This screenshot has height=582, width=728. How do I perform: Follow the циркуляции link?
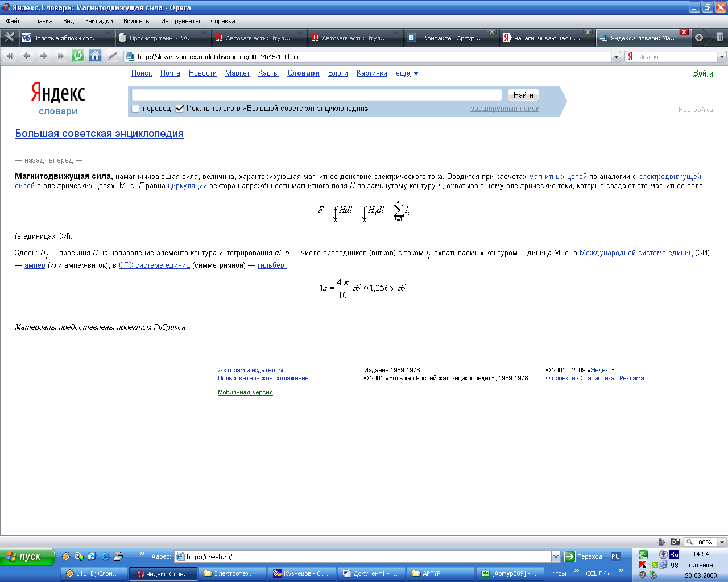pos(187,186)
